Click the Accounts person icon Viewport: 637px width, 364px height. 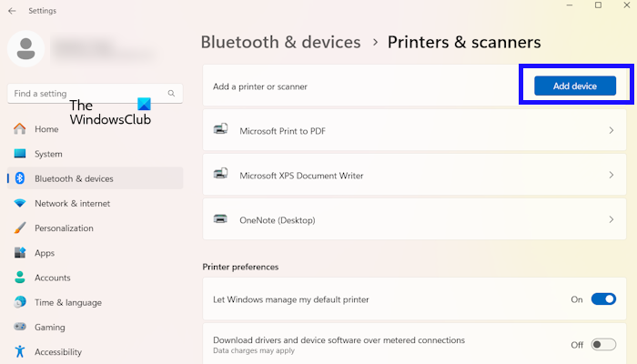coord(19,278)
